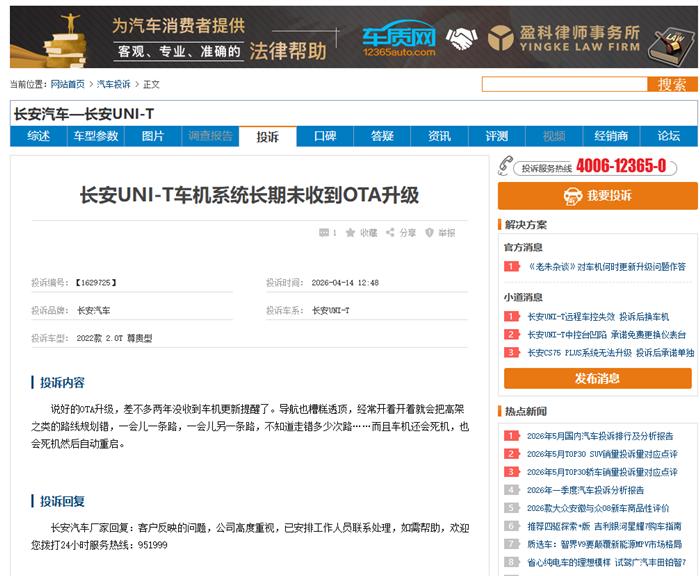Click the 搜索 search button
Screen dimensions: 700x576
(672, 84)
